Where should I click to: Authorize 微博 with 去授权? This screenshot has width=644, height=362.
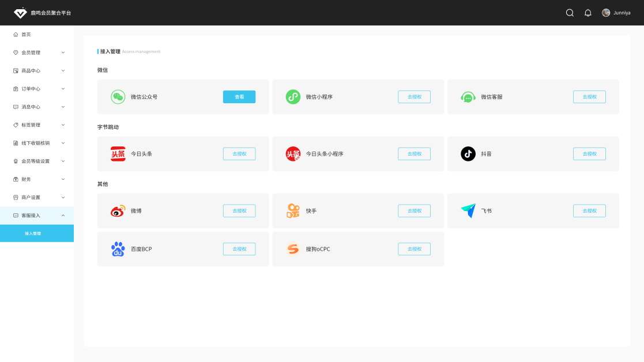(239, 211)
